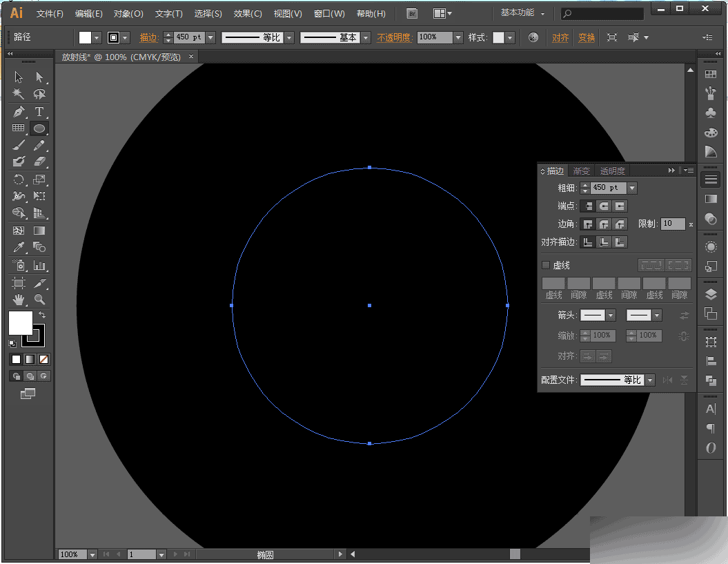Select the Gradient tool
This screenshot has width=728, height=564.
39,231
